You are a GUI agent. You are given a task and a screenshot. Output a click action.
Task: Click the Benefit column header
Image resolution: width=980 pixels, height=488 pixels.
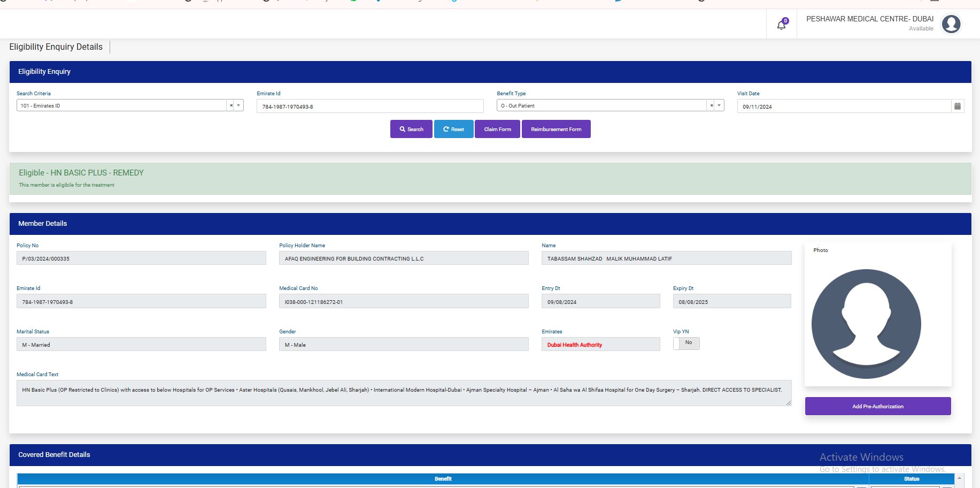pyautogui.click(x=443, y=479)
